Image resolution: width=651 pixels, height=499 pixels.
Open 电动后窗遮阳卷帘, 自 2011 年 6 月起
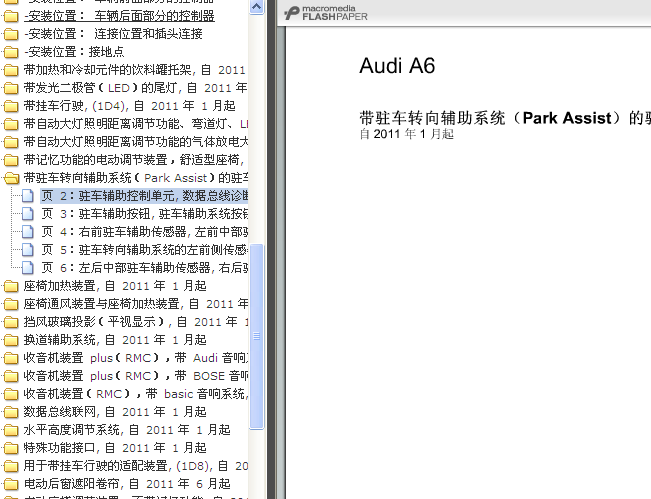pos(127,484)
